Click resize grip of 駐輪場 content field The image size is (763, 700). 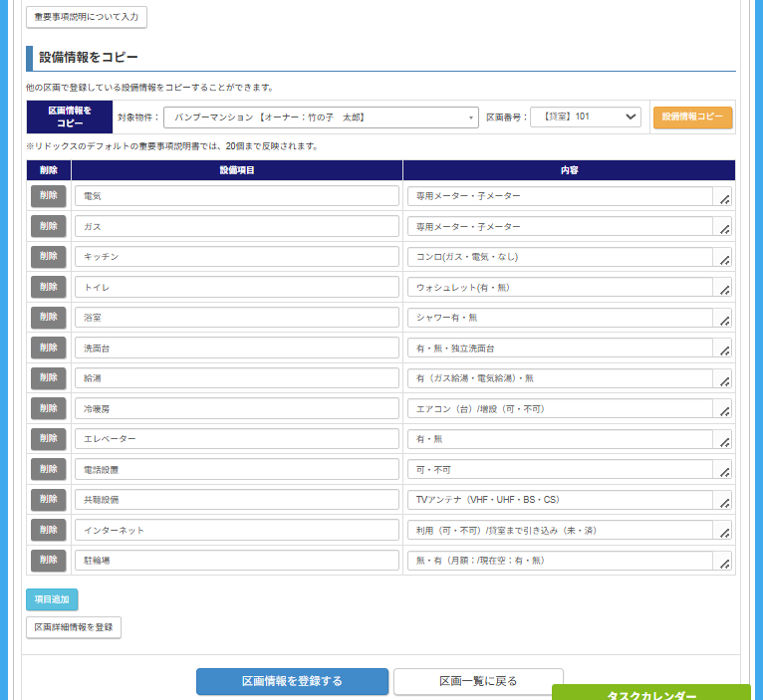724,565
